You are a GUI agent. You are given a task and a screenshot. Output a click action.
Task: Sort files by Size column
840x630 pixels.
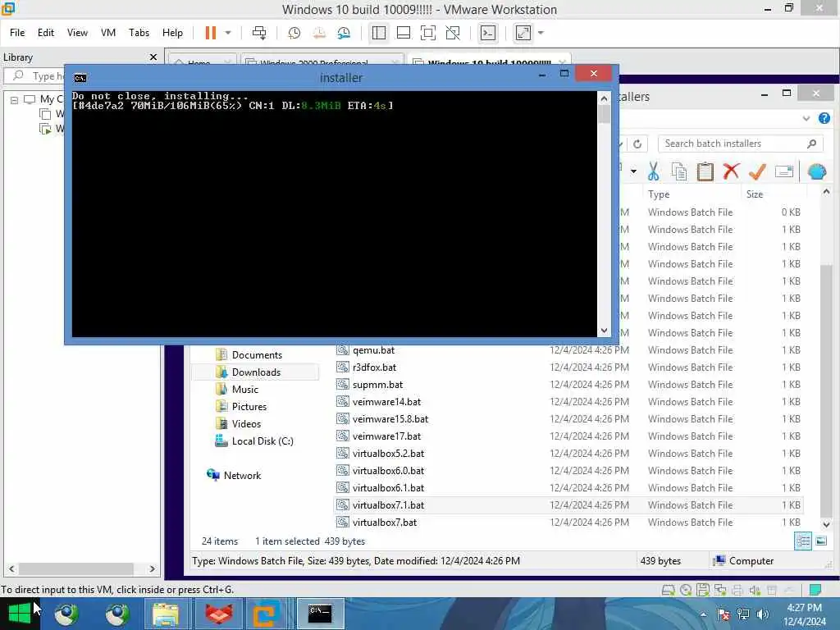click(x=755, y=194)
